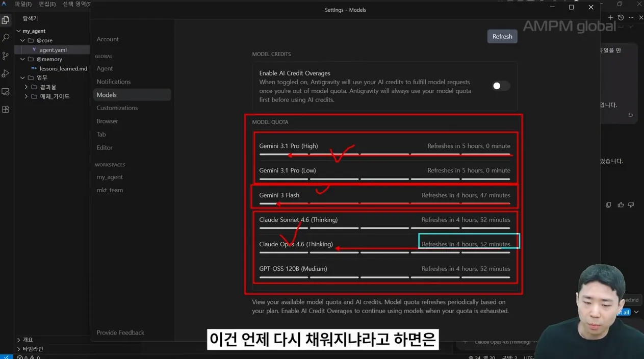
Task: Select the Models settings section
Action: pos(132,95)
